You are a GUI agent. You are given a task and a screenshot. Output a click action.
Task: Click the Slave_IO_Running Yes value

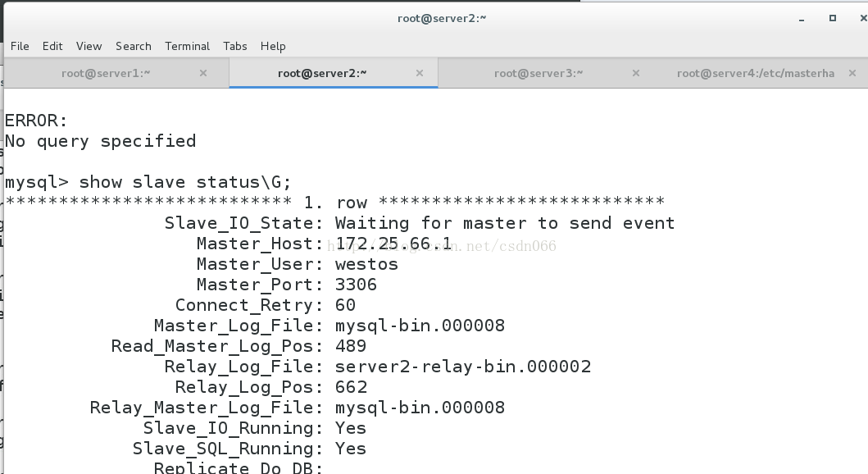click(351, 428)
